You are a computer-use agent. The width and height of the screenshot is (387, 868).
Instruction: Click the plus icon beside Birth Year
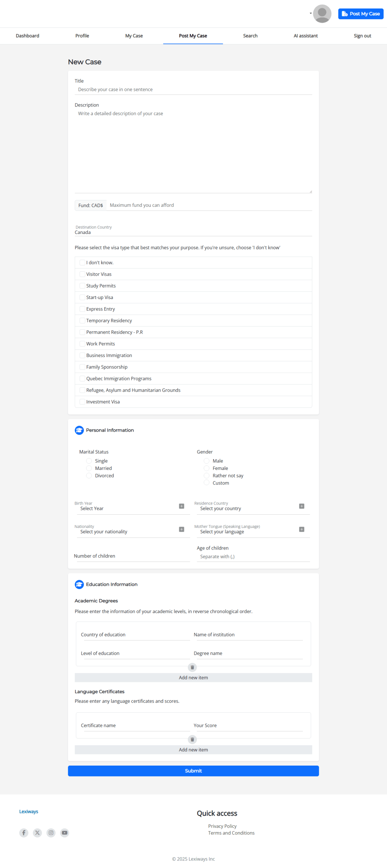click(182, 506)
